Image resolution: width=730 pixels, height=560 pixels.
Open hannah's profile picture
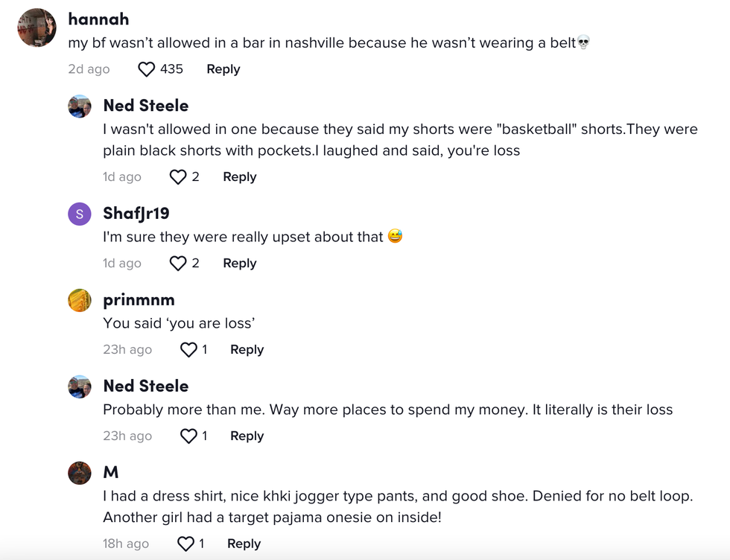pos(36,28)
